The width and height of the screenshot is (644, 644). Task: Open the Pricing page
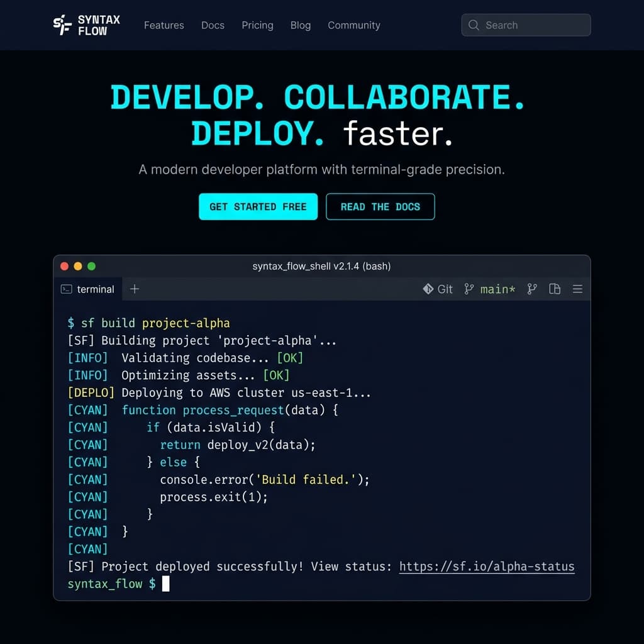pos(257,25)
